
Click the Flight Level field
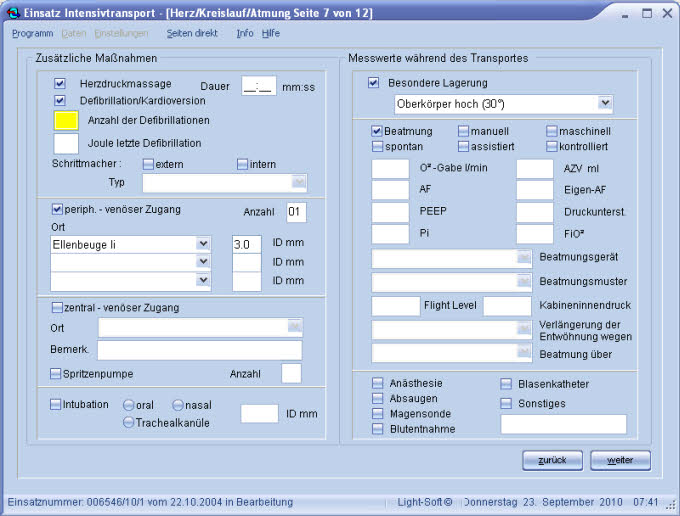[x=396, y=306]
